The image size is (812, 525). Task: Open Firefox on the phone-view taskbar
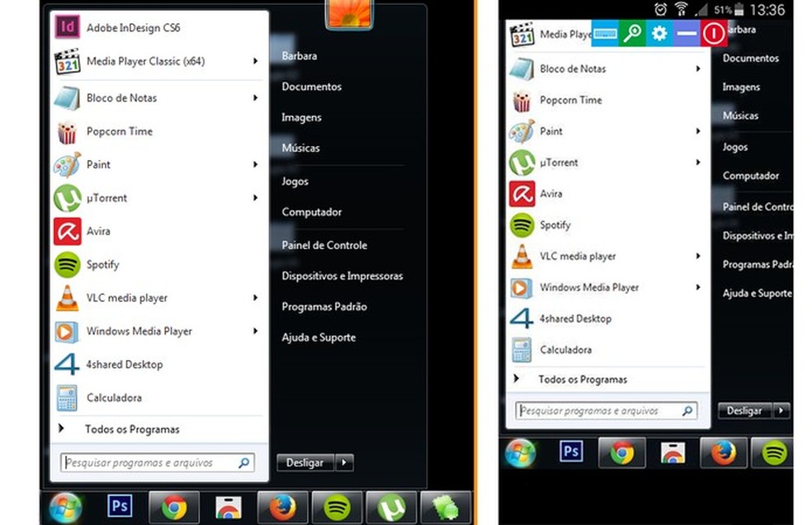pos(724,453)
